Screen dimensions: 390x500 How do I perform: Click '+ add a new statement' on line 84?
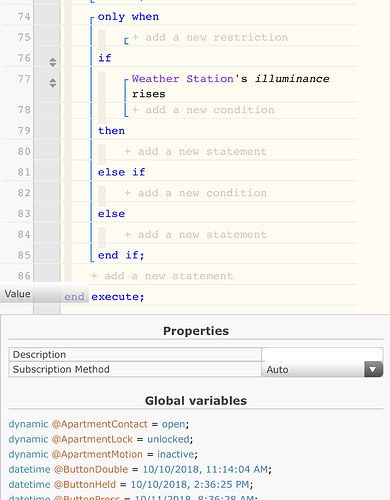[196, 235]
